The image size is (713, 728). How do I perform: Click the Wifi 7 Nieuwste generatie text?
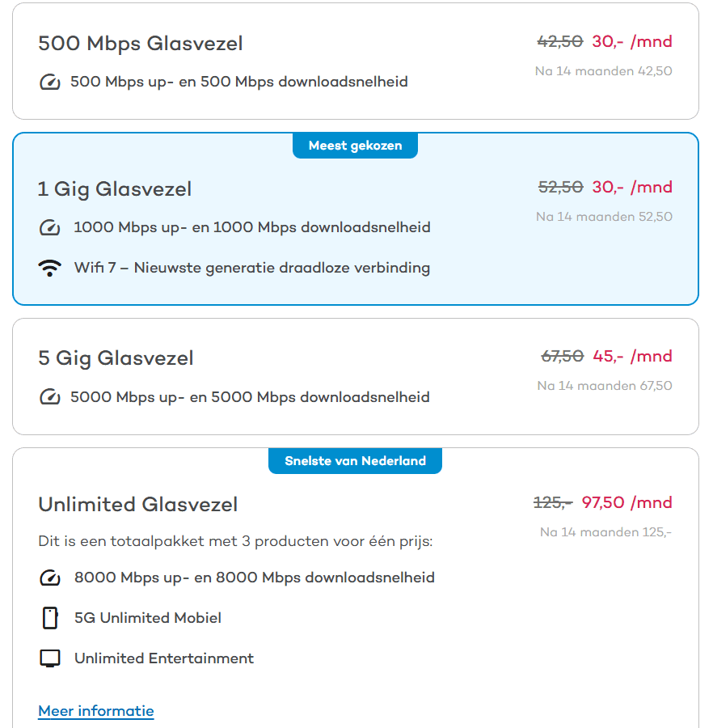pyautogui.click(x=251, y=268)
